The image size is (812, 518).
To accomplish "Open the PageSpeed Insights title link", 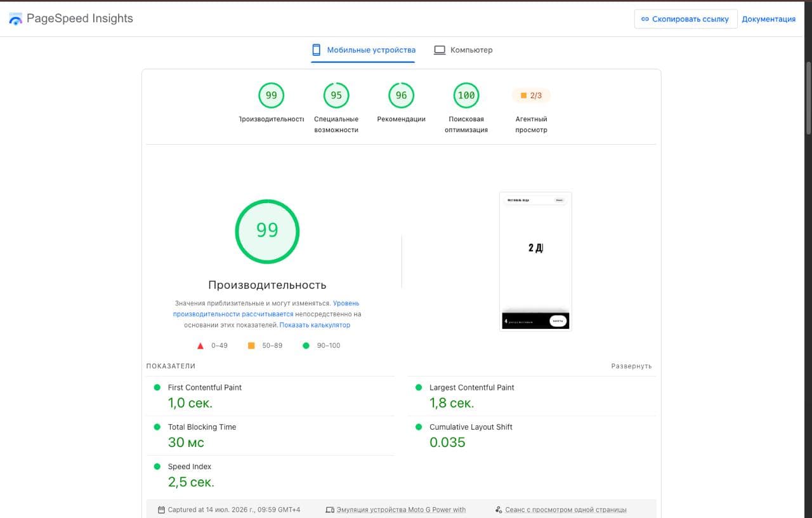I will point(80,18).
